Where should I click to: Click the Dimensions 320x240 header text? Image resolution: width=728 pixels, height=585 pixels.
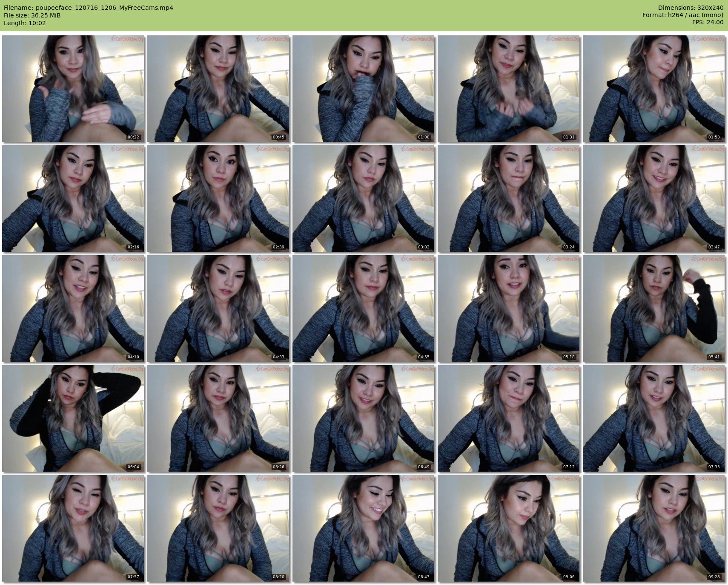(691, 8)
